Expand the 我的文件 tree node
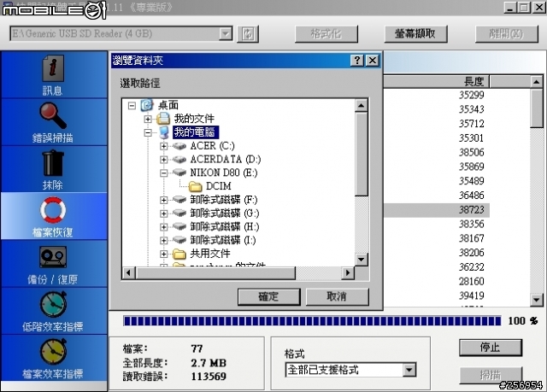The height and width of the screenshot is (392, 547). [148, 119]
